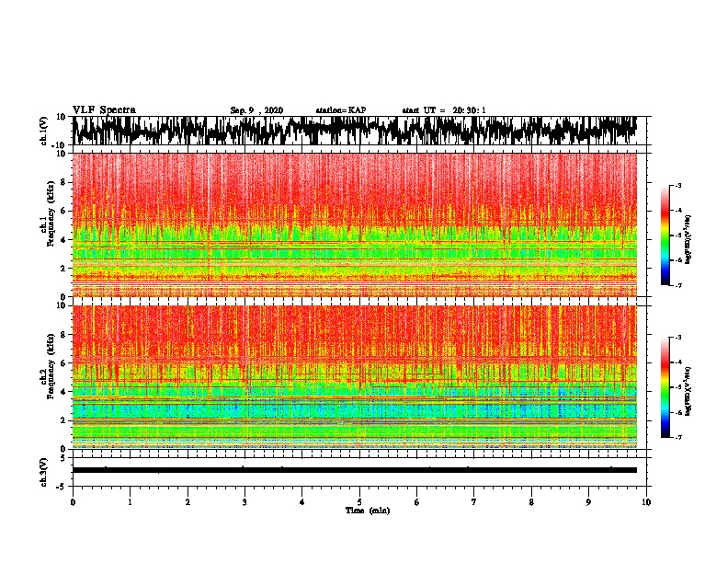Click the 'ch.3(V)' axis label
Image resolution: width=728 pixels, height=563 pixels.
pyautogui.click(x=43, y=472)
